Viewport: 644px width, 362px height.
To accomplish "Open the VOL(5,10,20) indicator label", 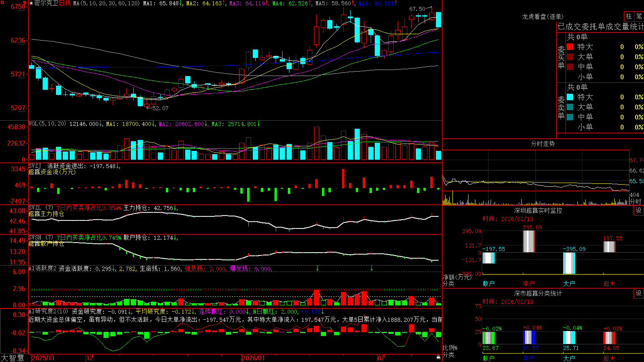I will (x=47, y=124).
